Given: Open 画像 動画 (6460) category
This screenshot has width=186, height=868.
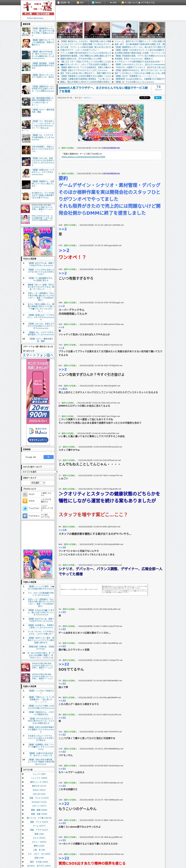Looking at the screenshot, I should point(39,810).
